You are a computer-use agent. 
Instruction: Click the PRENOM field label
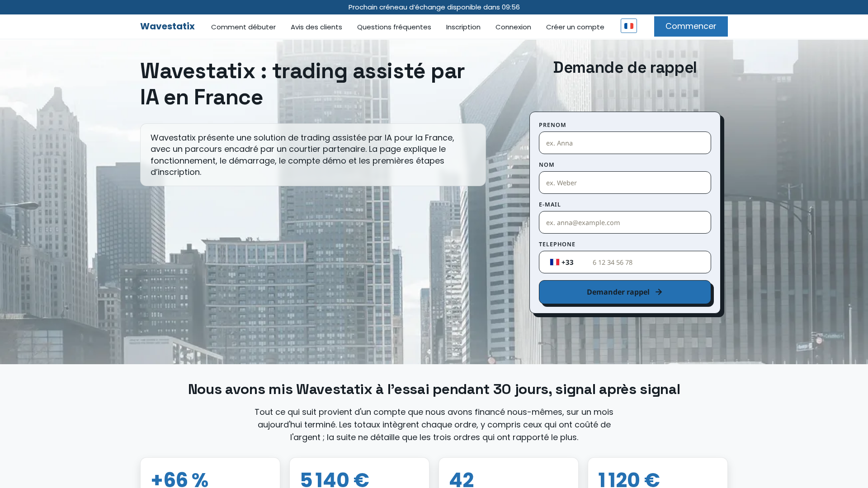(552, 125)
